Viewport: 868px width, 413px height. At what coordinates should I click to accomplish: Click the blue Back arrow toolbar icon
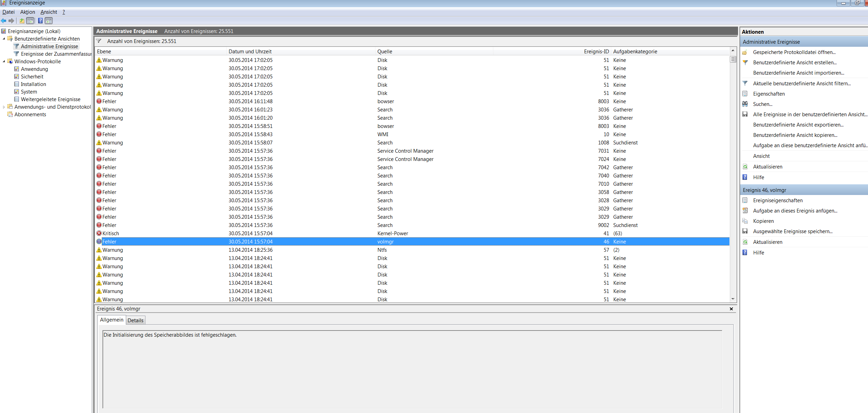[4, 21]
